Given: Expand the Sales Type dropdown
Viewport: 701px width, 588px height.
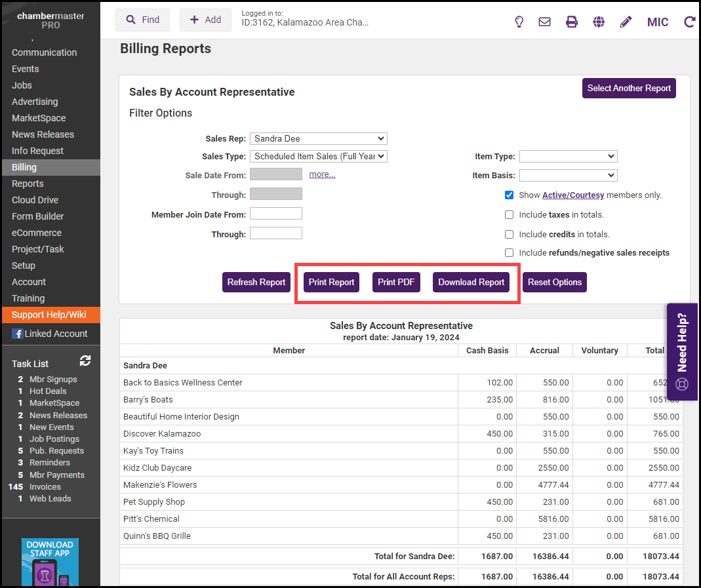Looking at the screenshot, I should coord(319,156).
